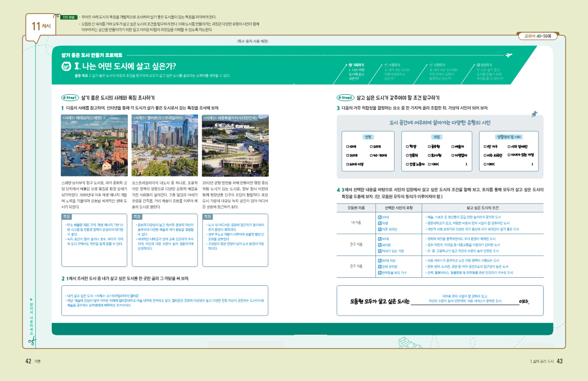Screen dimensions: 588x381
Task: Click the '모둠원 이름' table header
Action: (356, 208)
